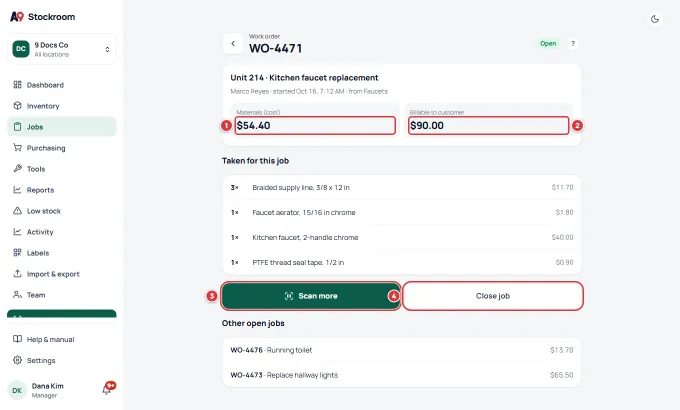This screenshot has height=410, width=680.
Task: Click the Scan more button
Action: pos(311,296)
